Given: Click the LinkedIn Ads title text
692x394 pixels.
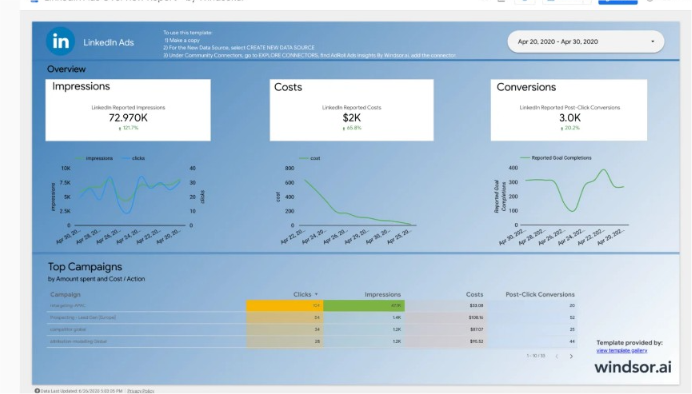Looking at the screenshot, I should [109, 42].
